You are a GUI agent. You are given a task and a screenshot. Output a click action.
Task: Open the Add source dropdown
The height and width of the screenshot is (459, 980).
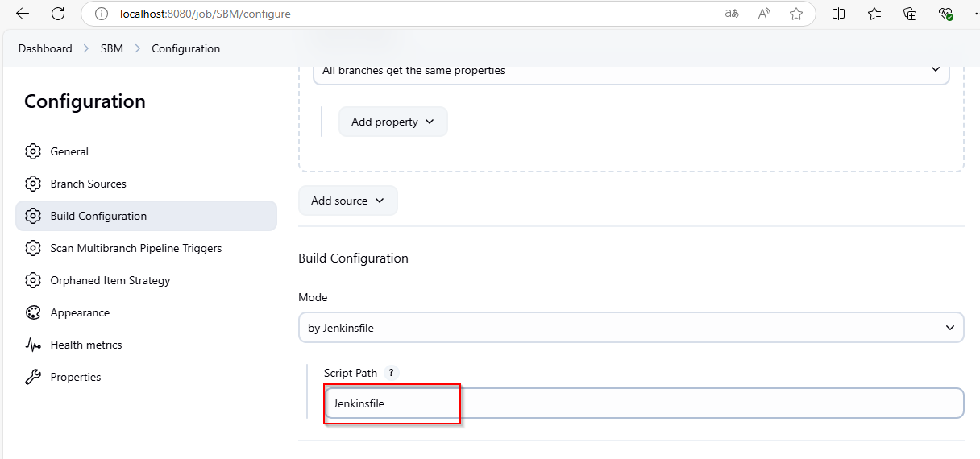[347, 201]
